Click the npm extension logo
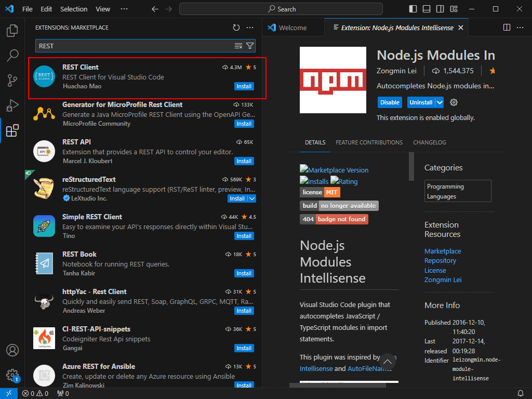532x399 pixels. pos(333,80)
